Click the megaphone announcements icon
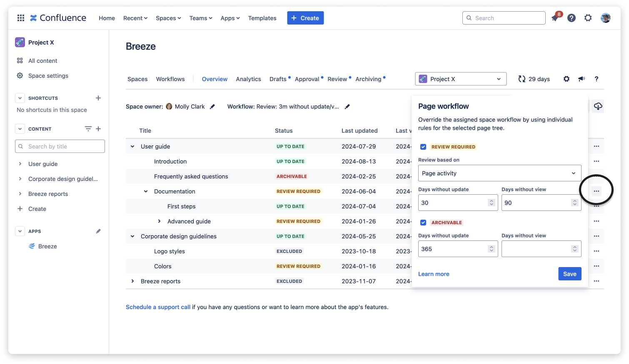Viewport: 629px width, 364px height. pos(582,79)
